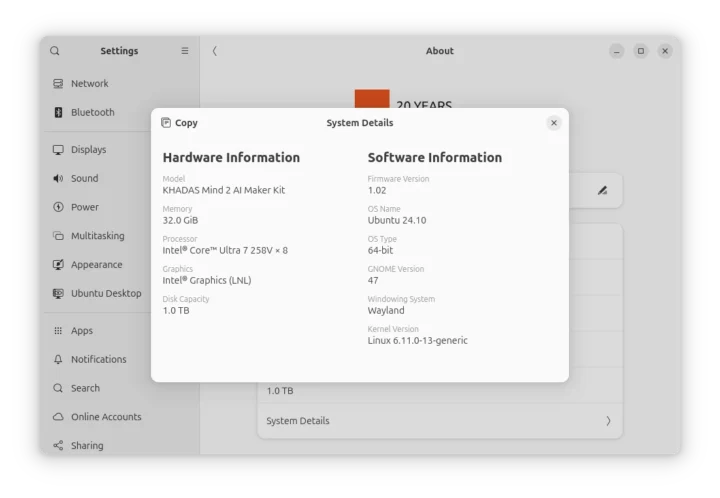Image resolution: width=720 pixels, height=498 pixels.
Task: Open Online Accounts settings
Action: 105,417
